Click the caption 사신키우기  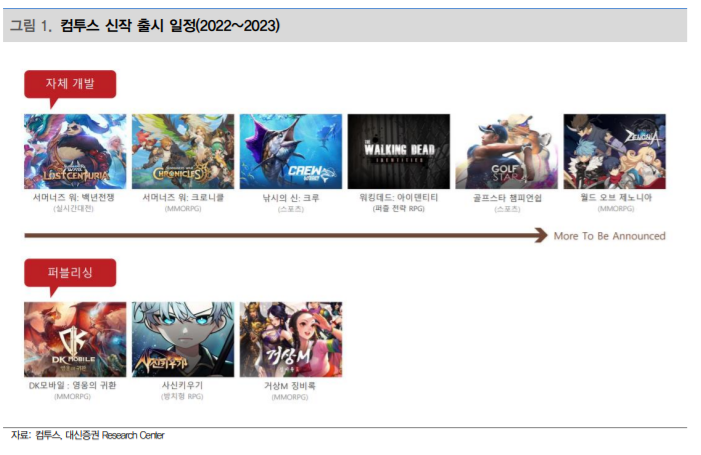click(x=182, y=385)
